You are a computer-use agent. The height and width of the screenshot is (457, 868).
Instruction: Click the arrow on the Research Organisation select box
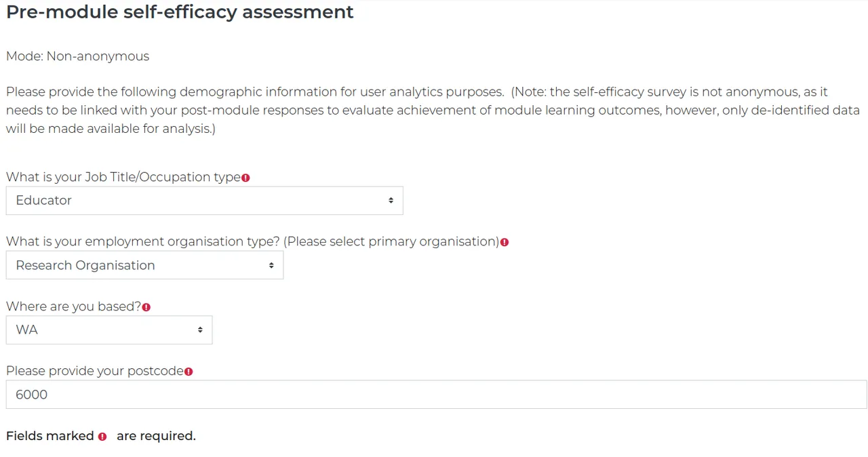271,265
